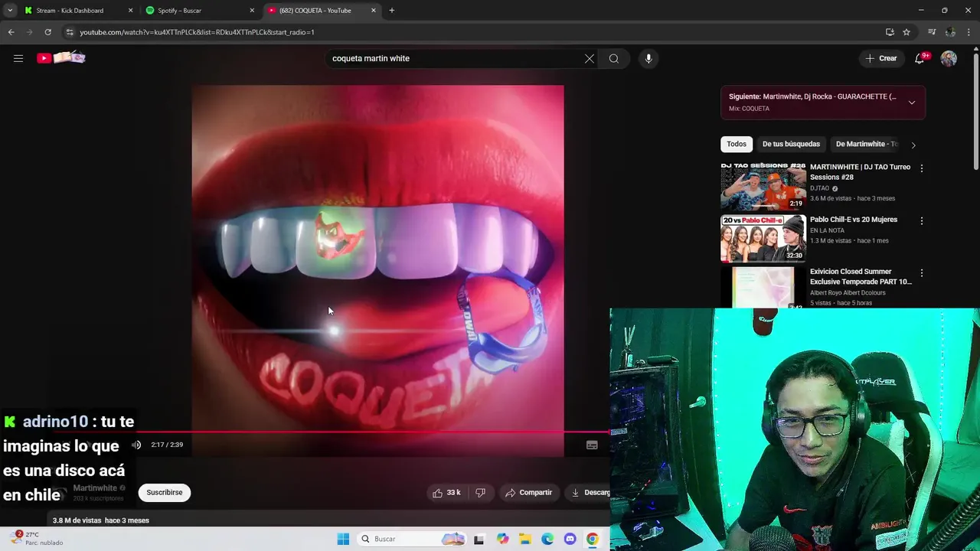980x551 pixels.
Task: Open the YouTube hamburger guide menu
Action: pyautogui.click(x=18, y=58)
